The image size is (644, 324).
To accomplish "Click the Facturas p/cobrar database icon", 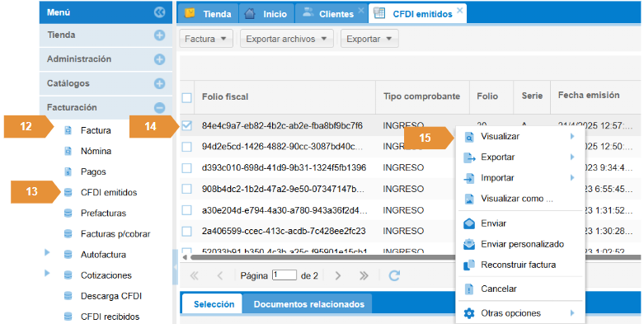I will [x=68, y=233].
